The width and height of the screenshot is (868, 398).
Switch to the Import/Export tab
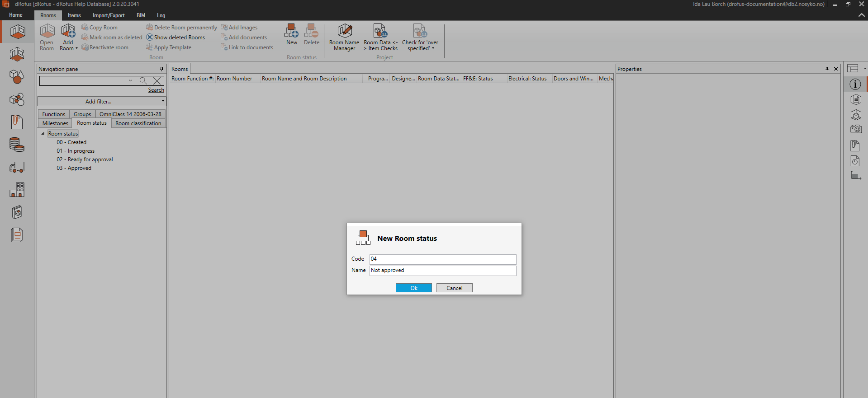tap(109, 15)
